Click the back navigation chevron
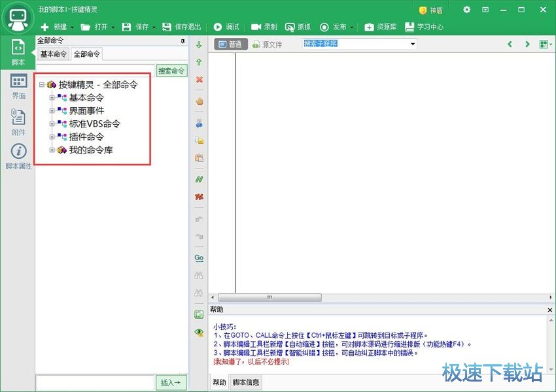 point(510,44)
